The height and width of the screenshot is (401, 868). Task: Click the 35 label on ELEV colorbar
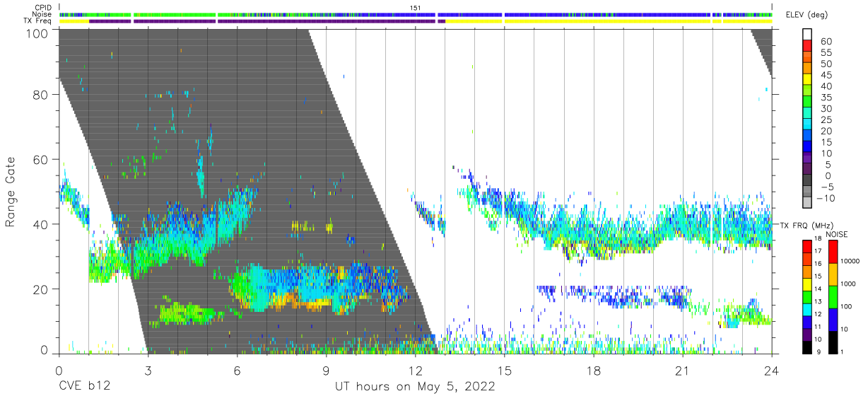(826, 98)
